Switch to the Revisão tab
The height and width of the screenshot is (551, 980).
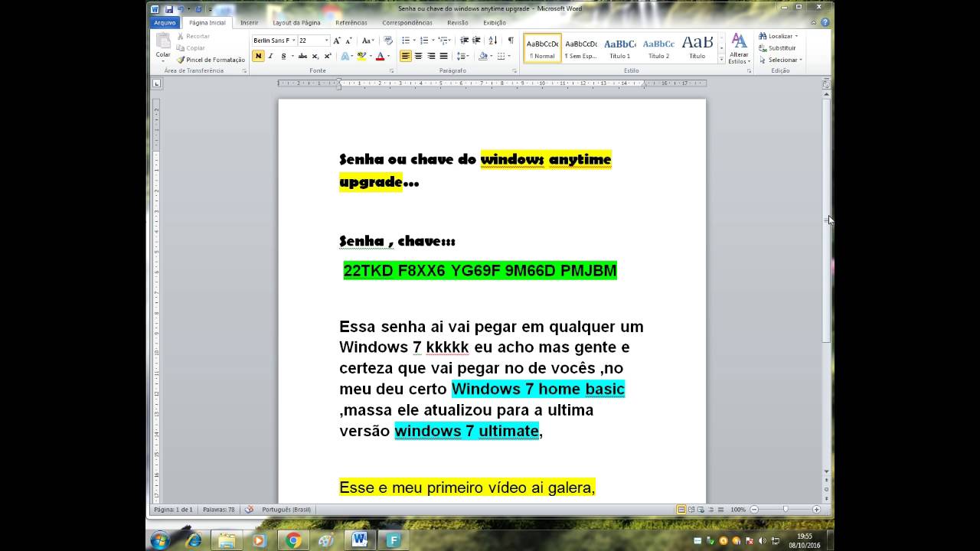click(x=458, y=23)
